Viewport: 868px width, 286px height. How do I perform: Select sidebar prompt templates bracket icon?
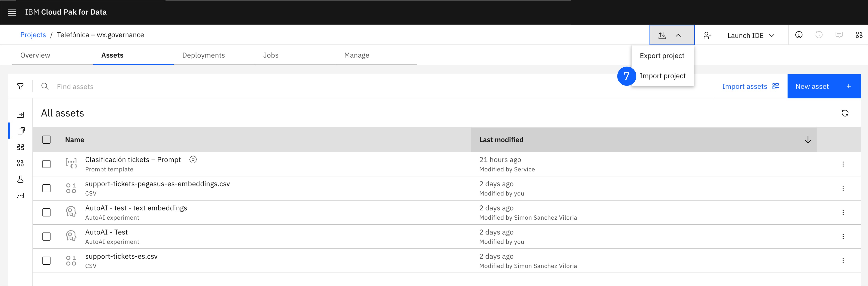pos(20,195)
